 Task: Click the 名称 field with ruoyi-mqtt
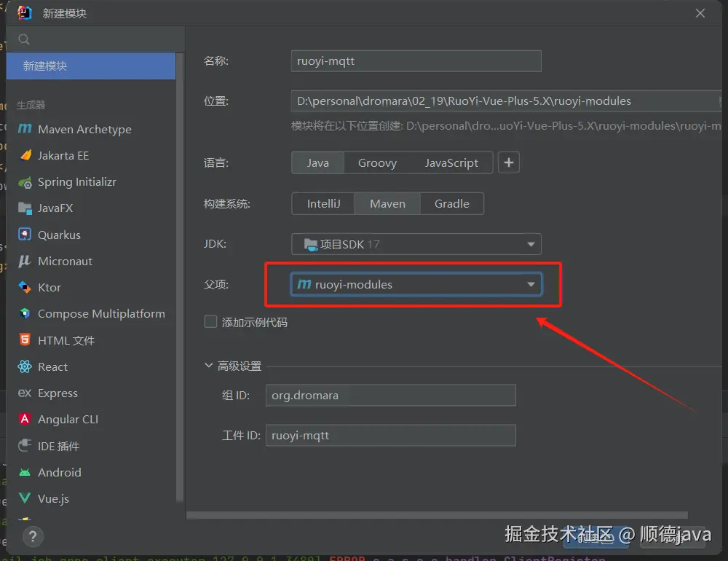point(416,61)
